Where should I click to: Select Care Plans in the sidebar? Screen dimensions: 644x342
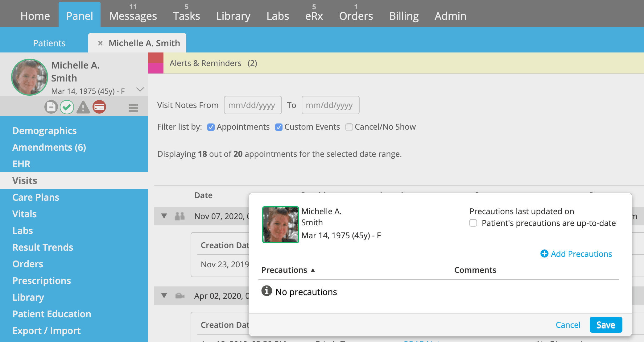click(36, 197)
